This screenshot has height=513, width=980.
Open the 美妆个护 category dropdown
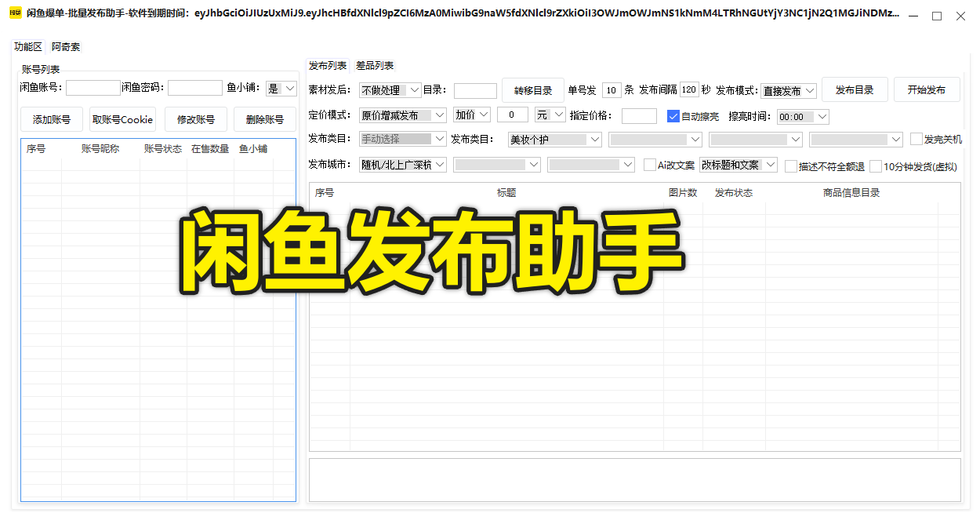[554, 140]
